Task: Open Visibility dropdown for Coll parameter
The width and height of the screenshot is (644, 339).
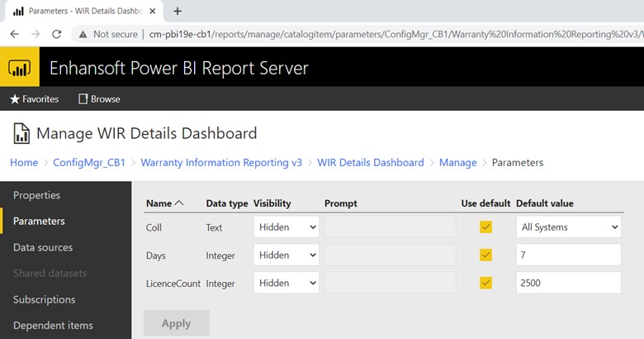Action: click(286, 227)
